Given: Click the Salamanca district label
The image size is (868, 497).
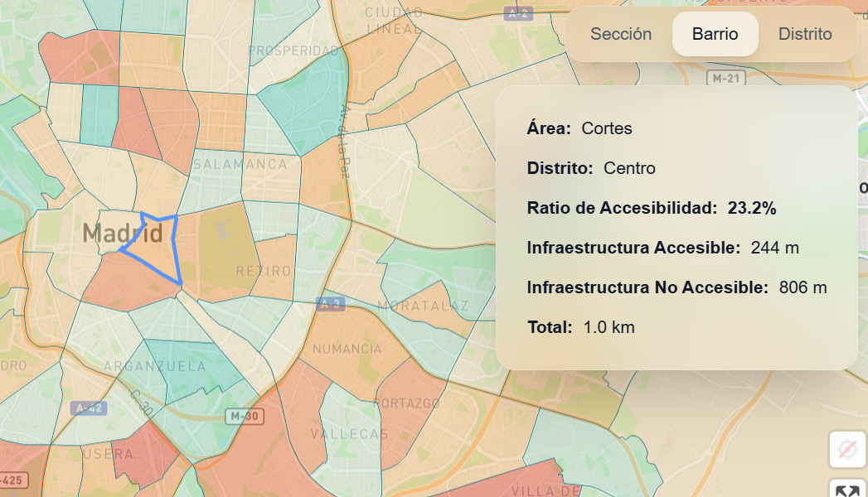Looking at the screenshot, I should click(240, 164).
